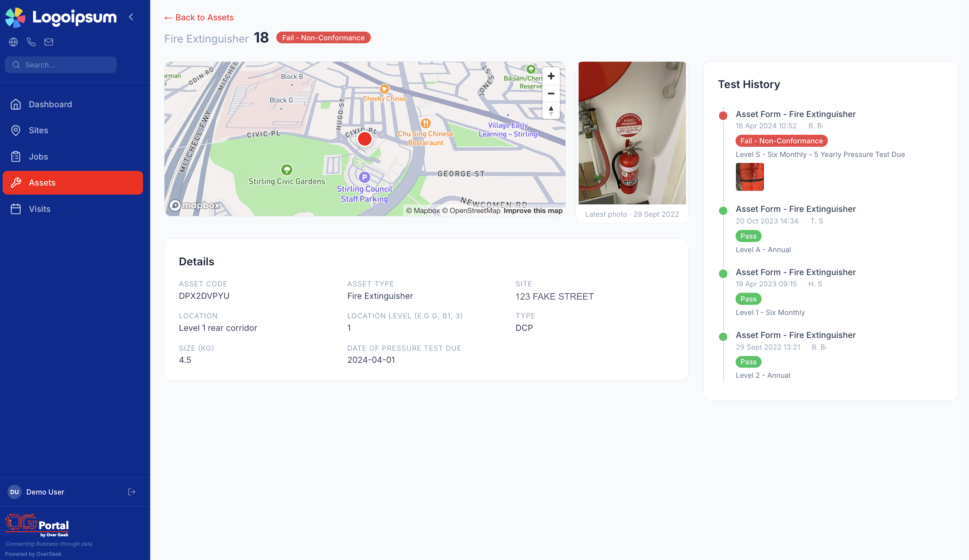Screen dimensions: 969x560
Task: Open the latest fire extinguisher photo
Action: tap(632, 132)
